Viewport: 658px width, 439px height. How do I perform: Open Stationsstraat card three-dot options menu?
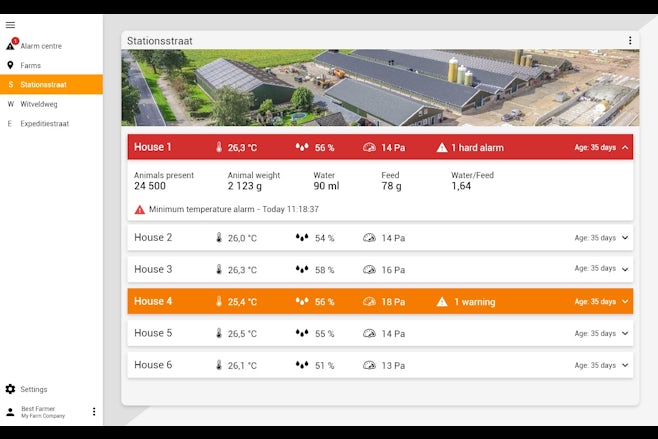pyautogui.click(x=630, y=41)
